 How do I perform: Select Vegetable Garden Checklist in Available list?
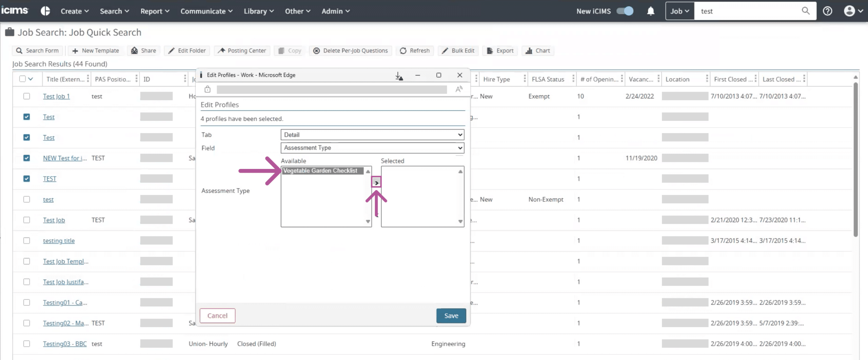point(322,171)
